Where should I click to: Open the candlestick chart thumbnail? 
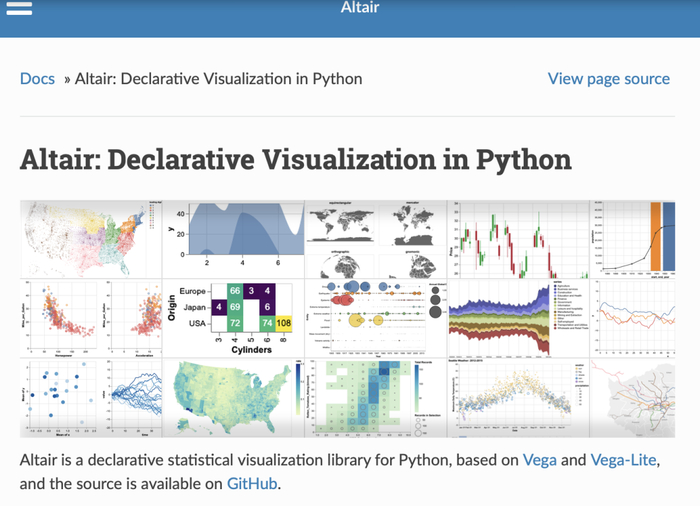pos(518,239)
